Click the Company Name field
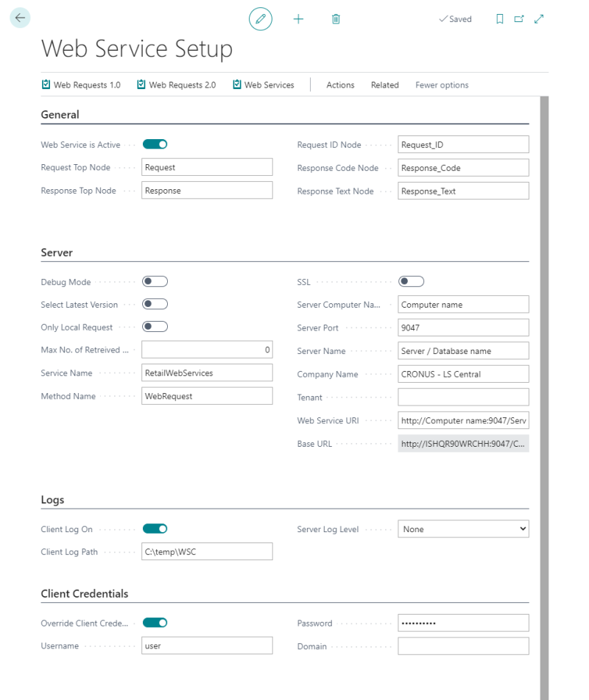This screenshot has width=589, height=700. coord(464,374)
